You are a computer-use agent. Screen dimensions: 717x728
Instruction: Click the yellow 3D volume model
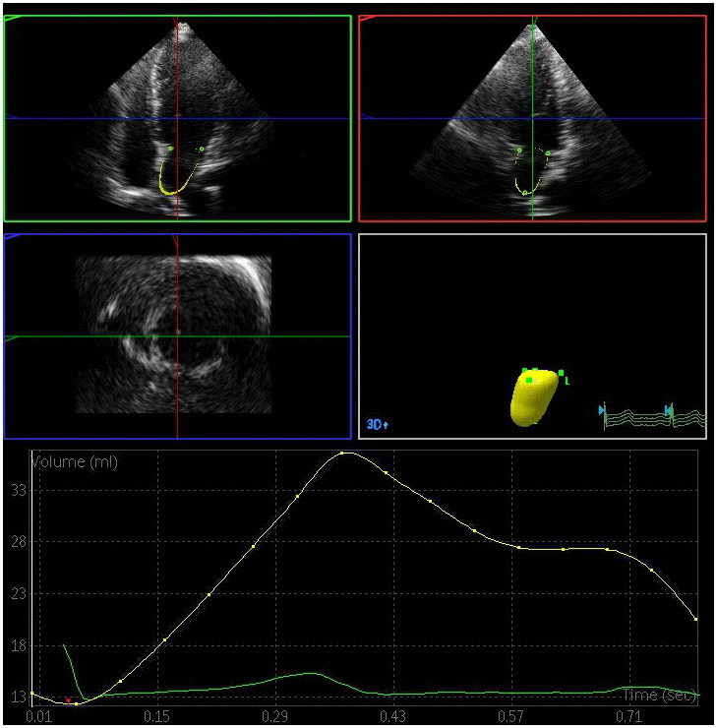pos(533,399)
